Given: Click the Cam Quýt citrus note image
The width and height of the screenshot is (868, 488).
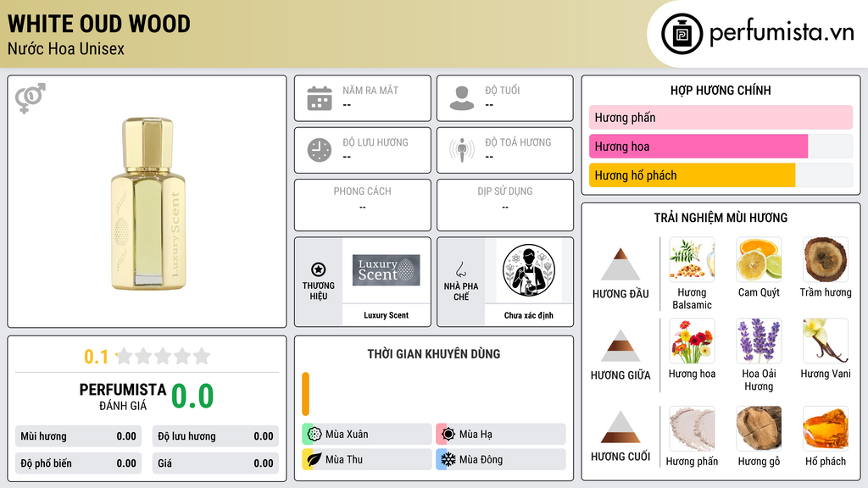Looking at the screenshot, I should [759, 259].
